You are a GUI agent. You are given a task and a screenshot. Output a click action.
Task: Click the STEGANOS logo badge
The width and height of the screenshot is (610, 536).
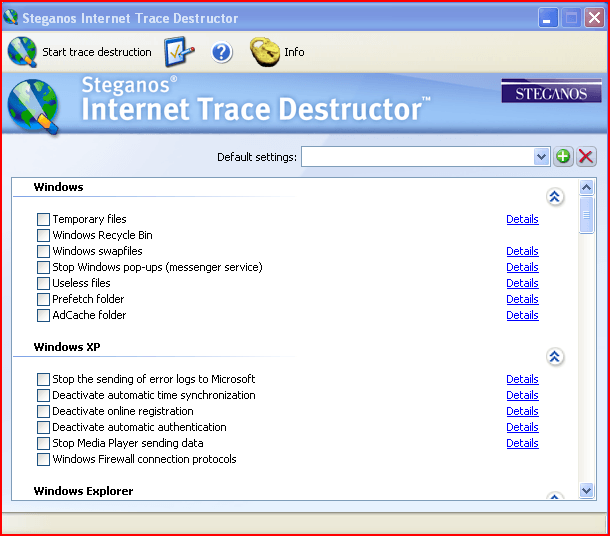551,91
